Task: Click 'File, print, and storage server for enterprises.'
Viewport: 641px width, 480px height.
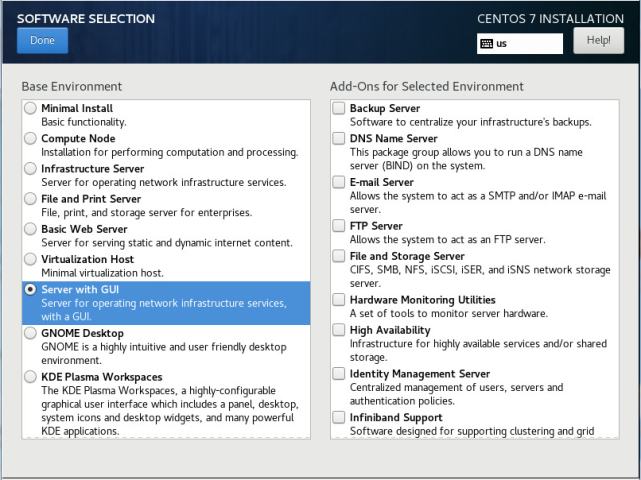Action: (x=147, y=213)
